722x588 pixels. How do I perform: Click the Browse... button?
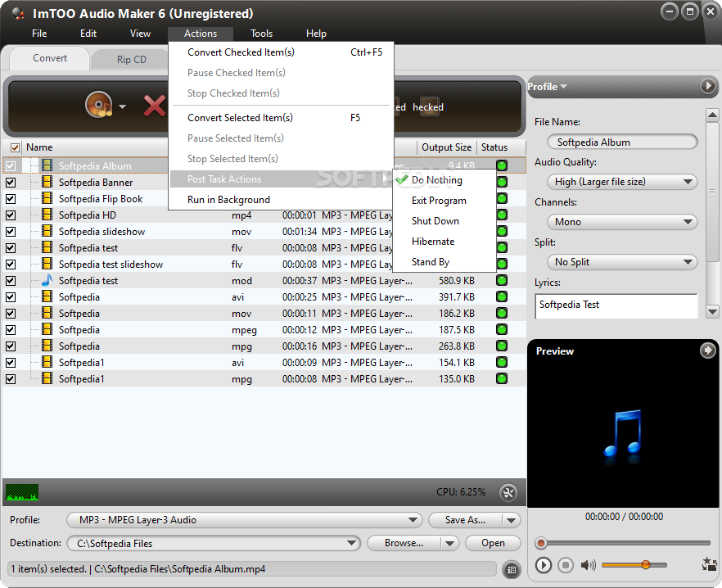click(x=404, y=543)
